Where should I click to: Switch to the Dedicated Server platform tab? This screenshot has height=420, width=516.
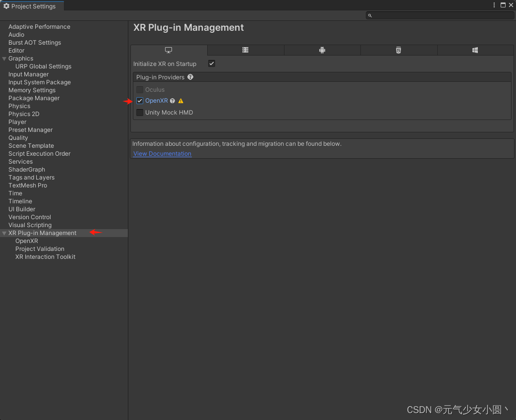coord(245,50)
